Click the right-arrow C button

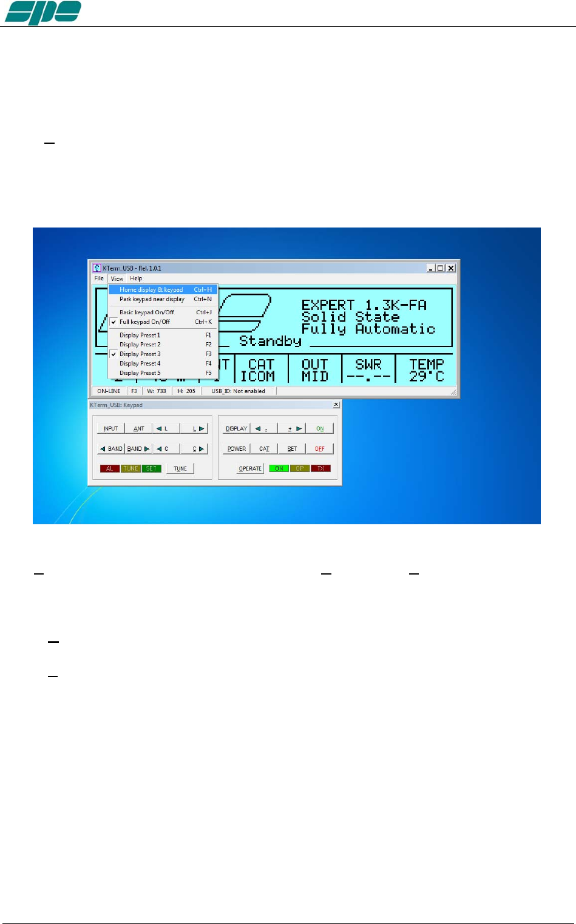pos(194,449)
